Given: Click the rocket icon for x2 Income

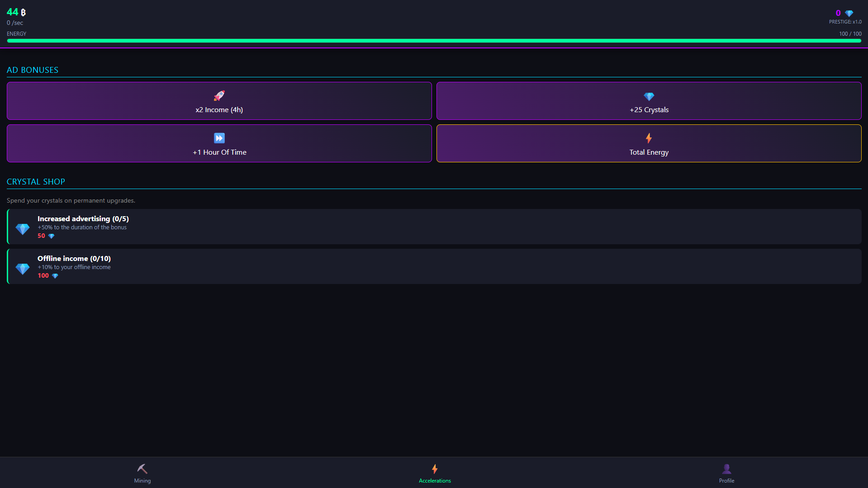Looking at the screenshot, I should point(219,96).
